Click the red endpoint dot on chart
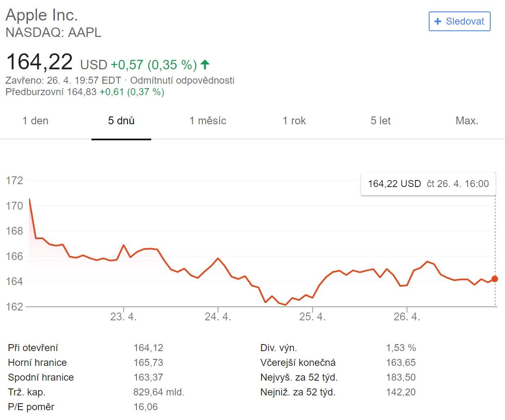The image size is (505, 420). click(495, 279)
